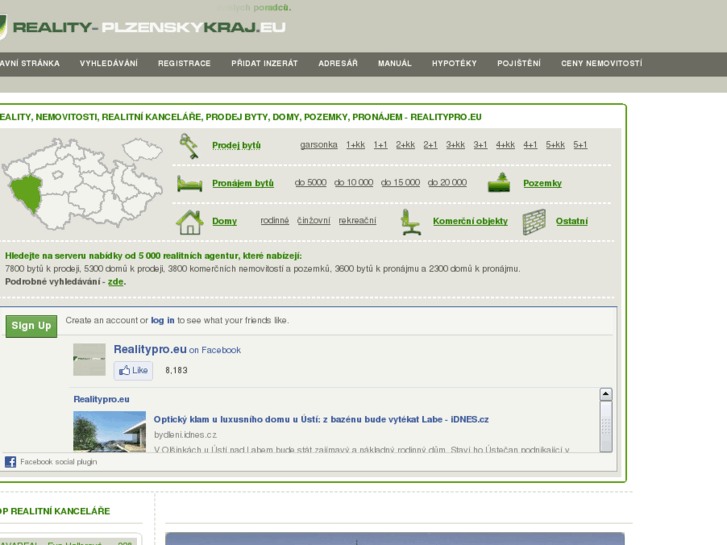Image resolution: width=727 pixels, height=545 pixels.
Task: Choose rental price do 20 000
Action: coord(447,183)
